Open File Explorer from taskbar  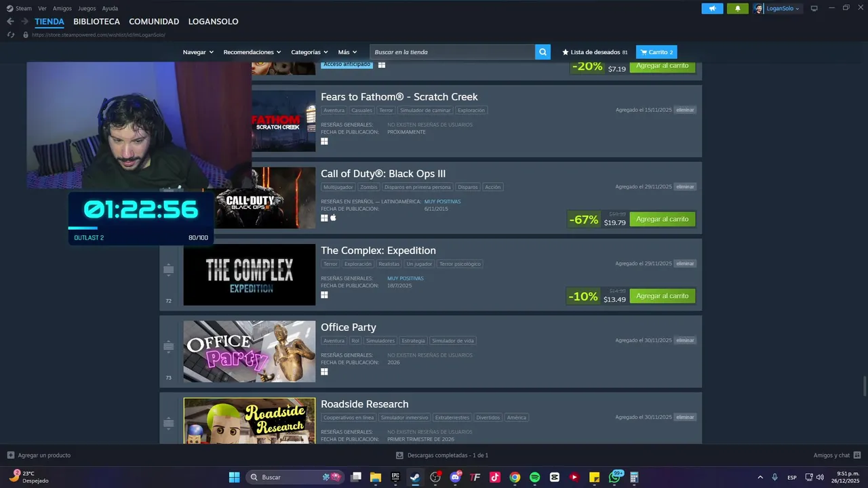(376, 477)
